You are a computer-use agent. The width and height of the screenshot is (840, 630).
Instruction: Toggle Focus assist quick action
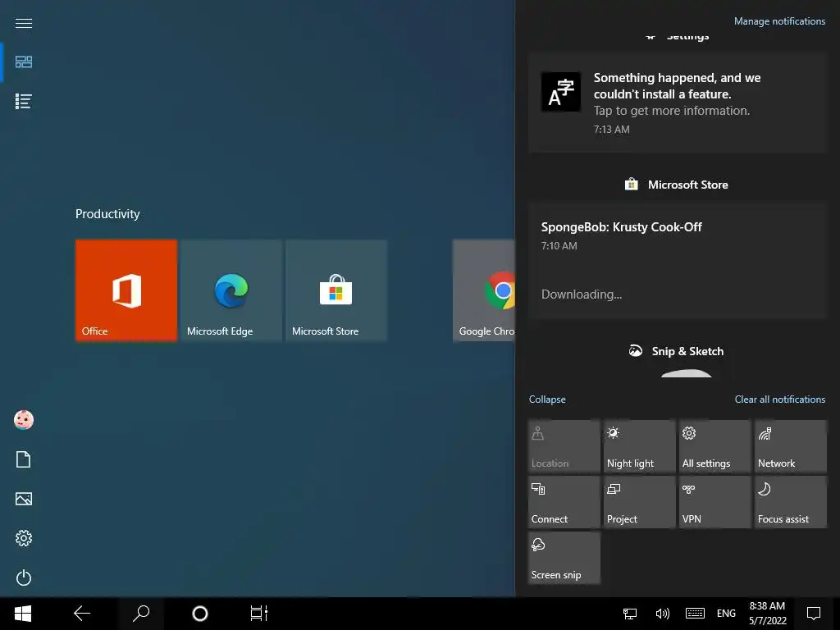coord(791,502)
